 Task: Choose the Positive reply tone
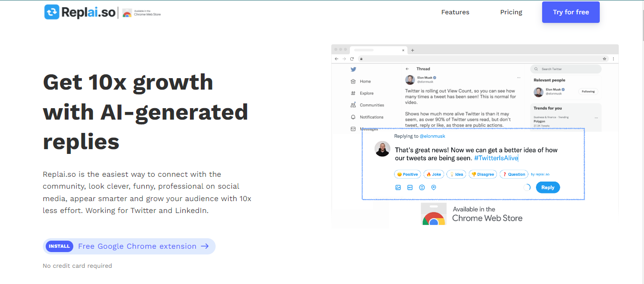click(407, 174)
